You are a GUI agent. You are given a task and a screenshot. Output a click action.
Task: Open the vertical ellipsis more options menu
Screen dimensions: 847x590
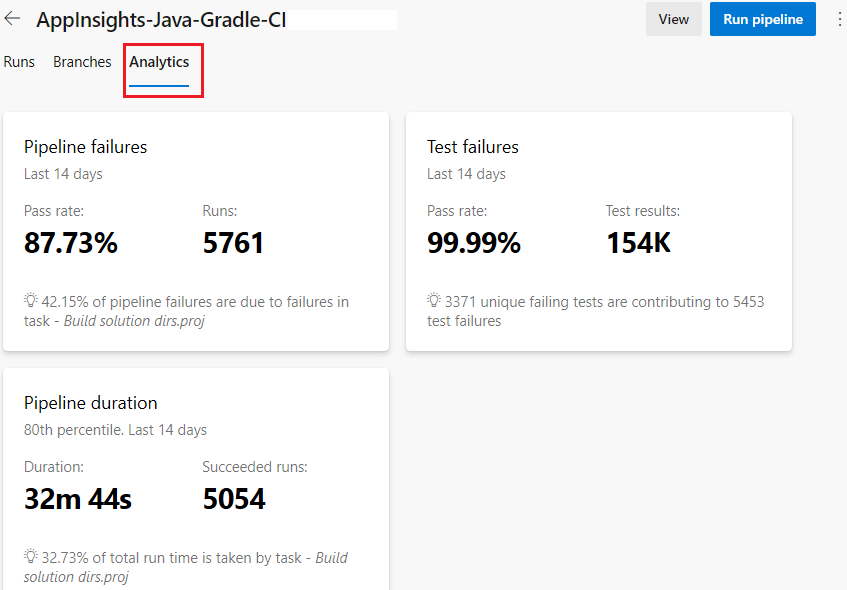(839, 19)
